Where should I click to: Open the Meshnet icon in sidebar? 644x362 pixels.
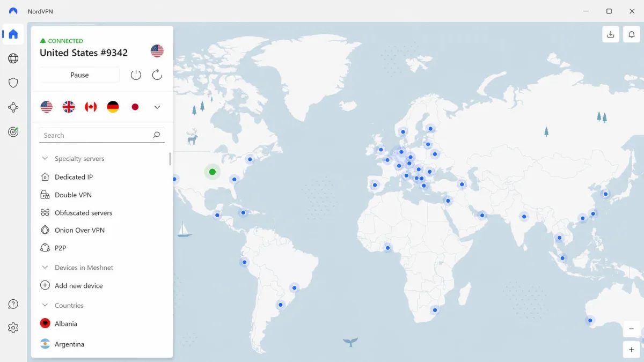(13, 107)
